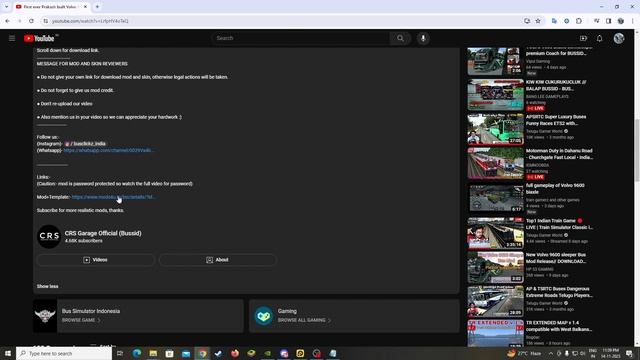Image resolution: width=640 pixels, height=360 pixels.
Task: Bookmark this page with the star icon
Action: (538, 21)
